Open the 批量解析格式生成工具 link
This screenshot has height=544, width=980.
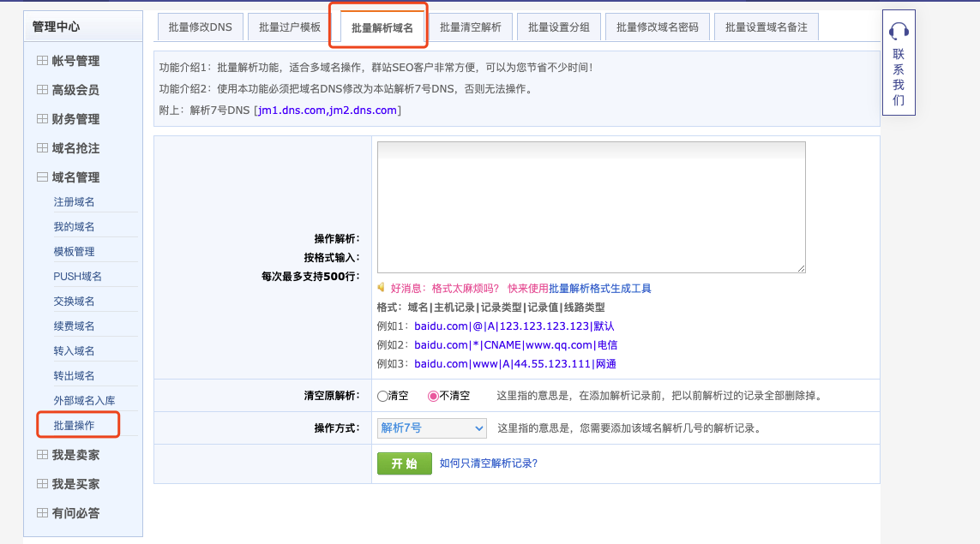click(600, 289)
